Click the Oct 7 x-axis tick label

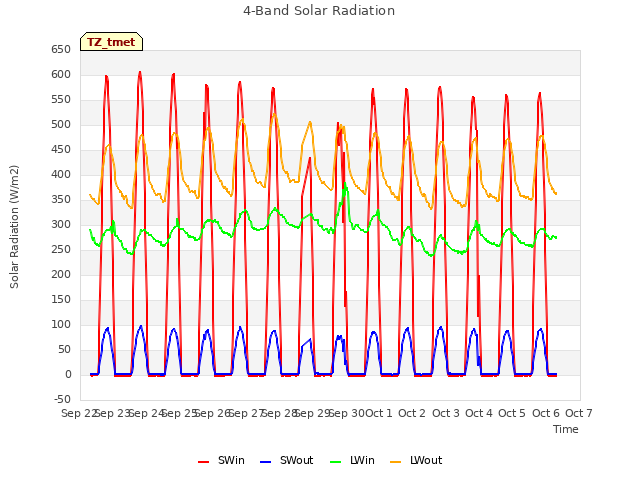pos(579,413)
